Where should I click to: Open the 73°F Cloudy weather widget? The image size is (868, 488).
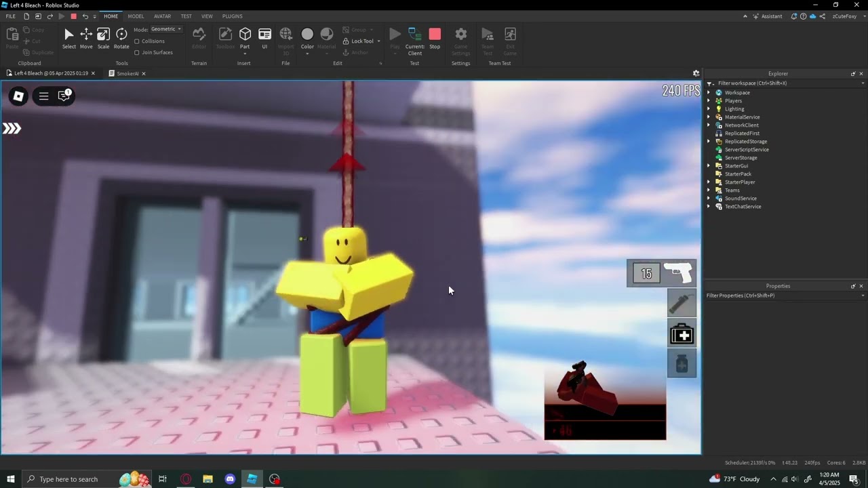[x=734, y=479]
